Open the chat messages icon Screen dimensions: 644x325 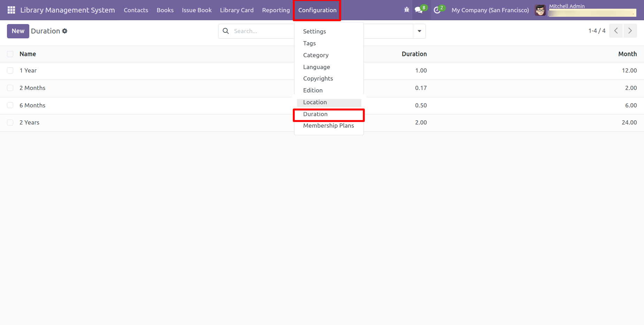click(x=419, y=10)
